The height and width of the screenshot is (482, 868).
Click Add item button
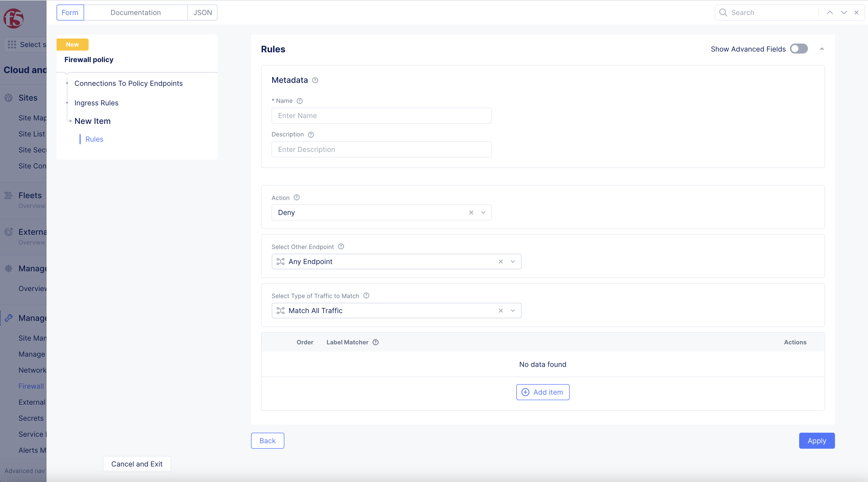[x=543, y=392]
